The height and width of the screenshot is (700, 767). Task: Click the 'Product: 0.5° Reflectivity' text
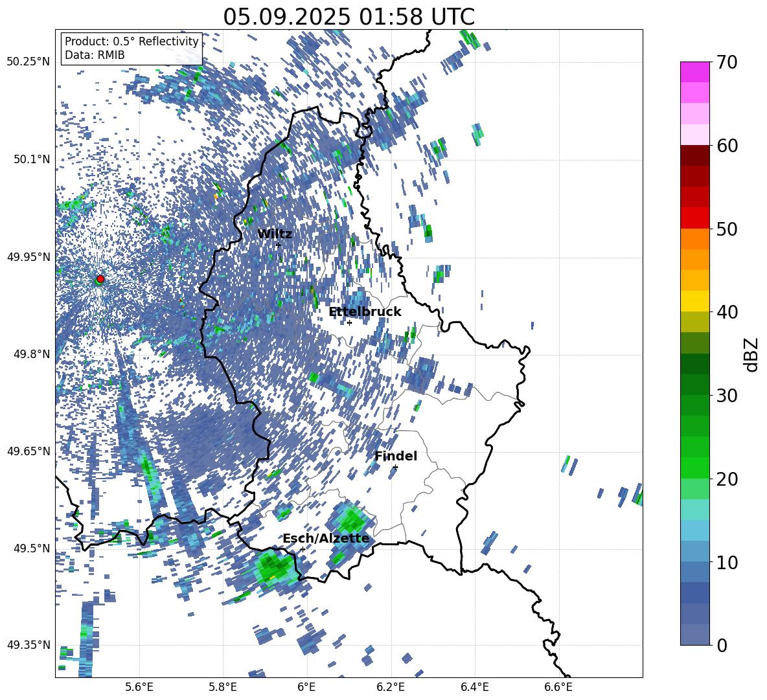[132, 41]
